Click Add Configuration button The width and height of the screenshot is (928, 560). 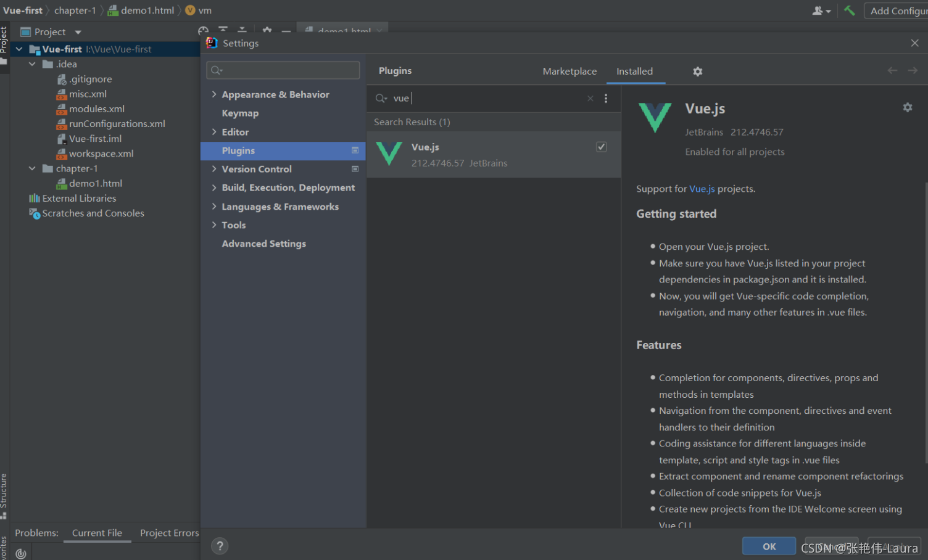897,10
